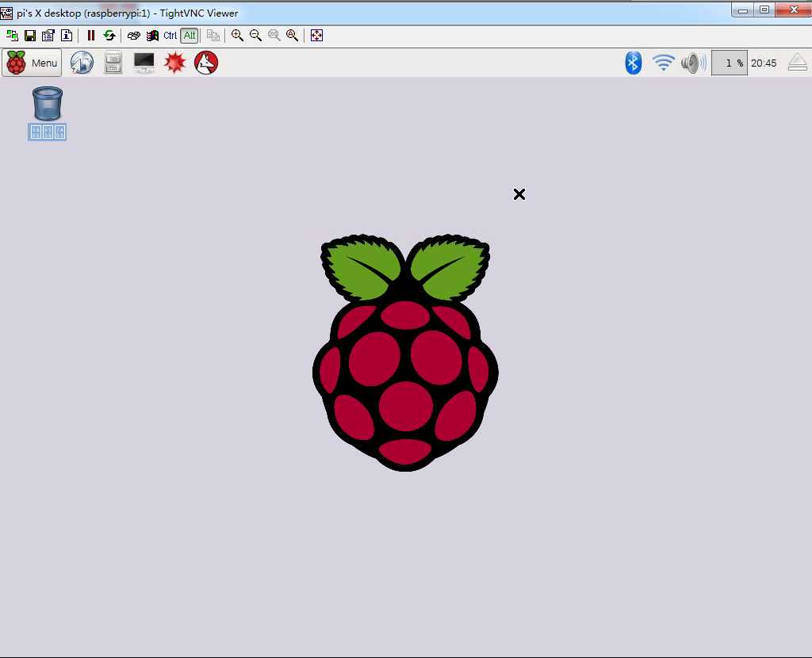
Task: Click the CPU usage monitor
Action: pos(730,63)
